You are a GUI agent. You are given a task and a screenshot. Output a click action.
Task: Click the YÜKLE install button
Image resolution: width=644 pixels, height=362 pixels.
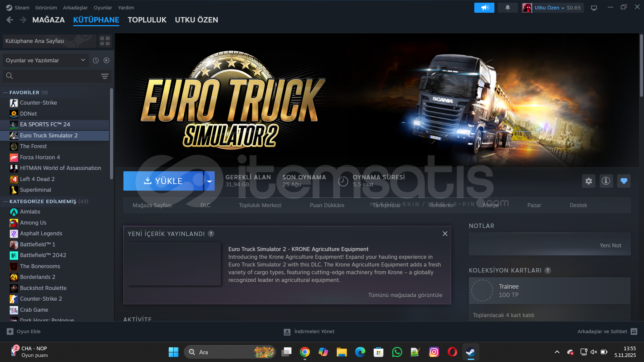click(x=163, y=181)
